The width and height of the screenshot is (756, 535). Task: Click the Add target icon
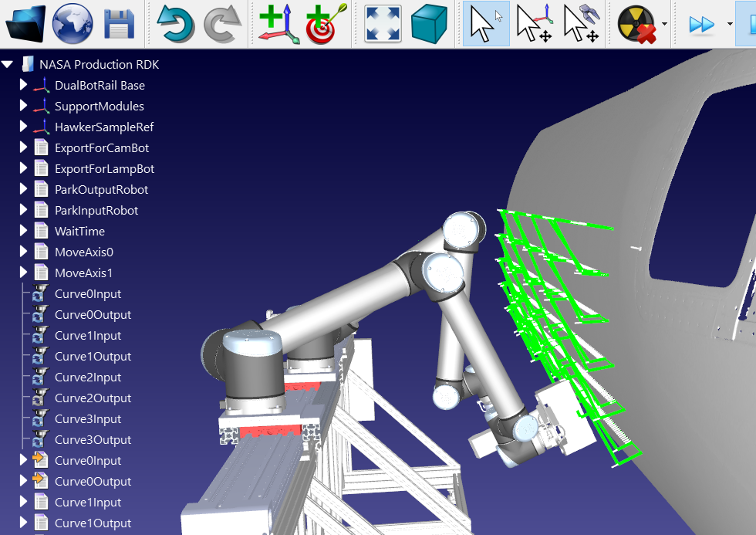tap(326, 24)
